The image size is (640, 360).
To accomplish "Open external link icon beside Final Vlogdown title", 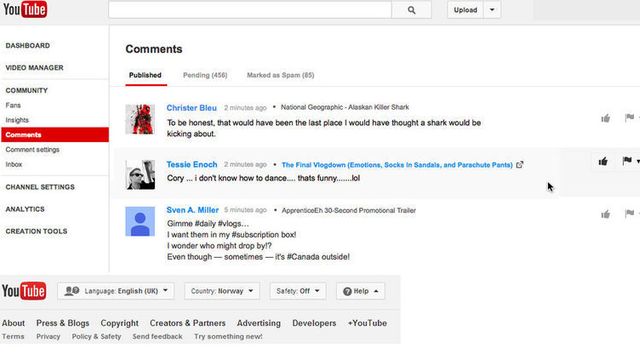I will click(x=519, y=165).
